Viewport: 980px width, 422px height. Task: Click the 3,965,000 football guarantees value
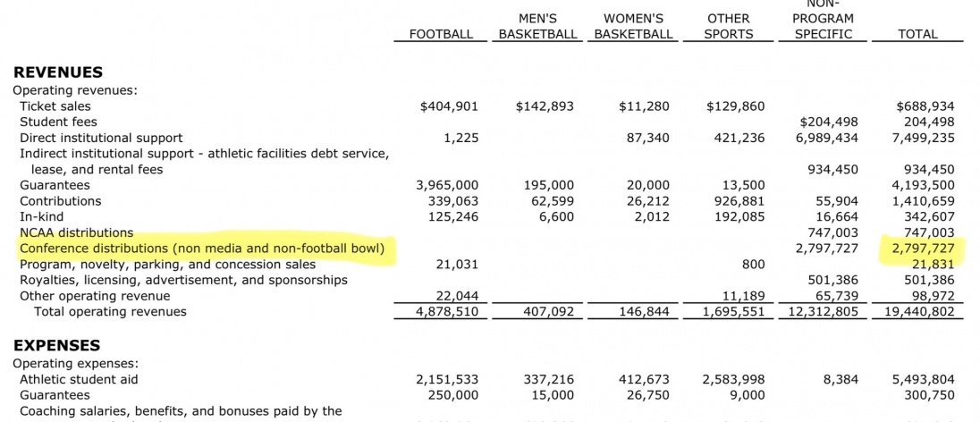(448, 185)
